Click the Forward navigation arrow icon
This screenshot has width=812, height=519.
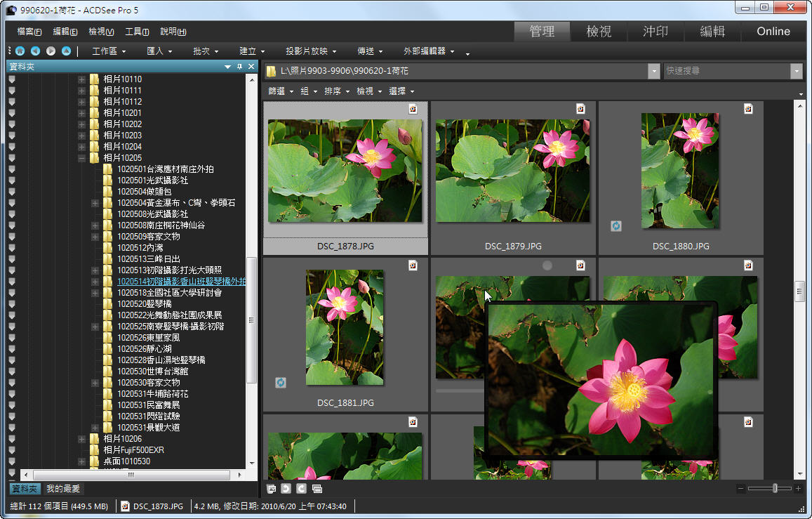click(x=51, y=51)
